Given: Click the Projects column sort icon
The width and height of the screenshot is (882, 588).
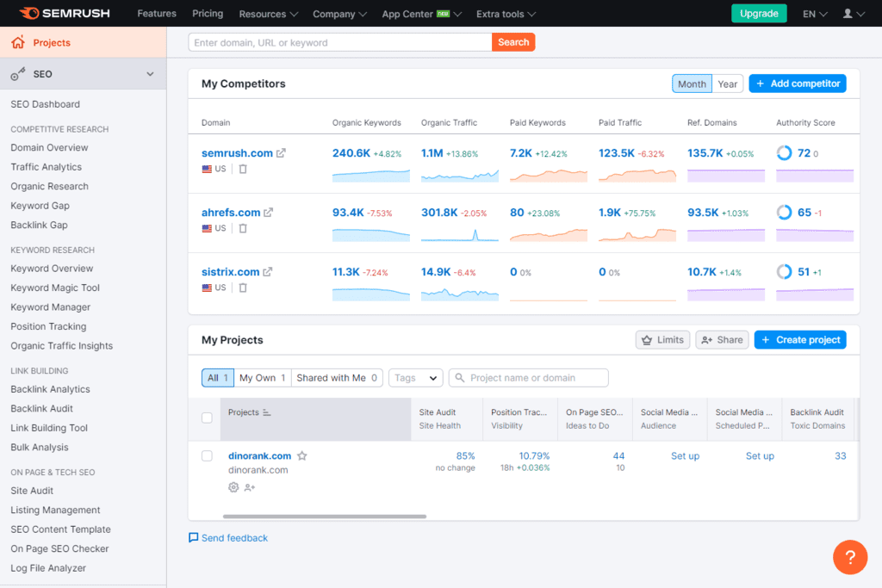Looking at the screenshot, I should pyautogui.click(x=267, y=412).
